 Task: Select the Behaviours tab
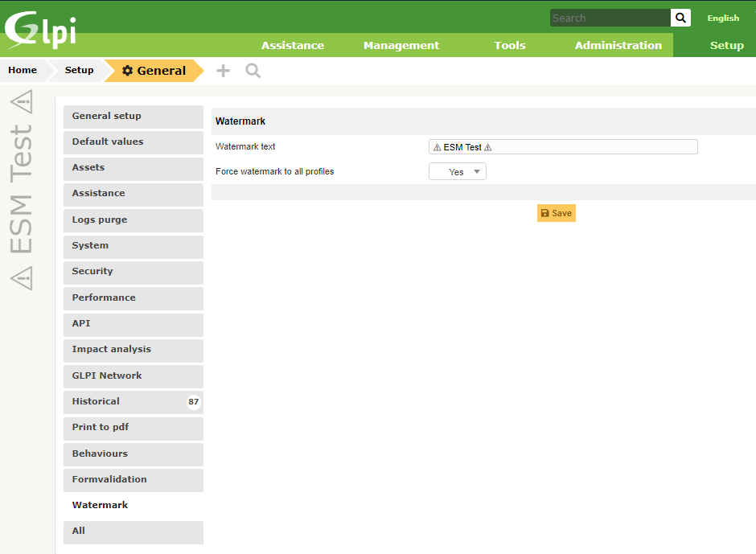(x=133, y=454)
